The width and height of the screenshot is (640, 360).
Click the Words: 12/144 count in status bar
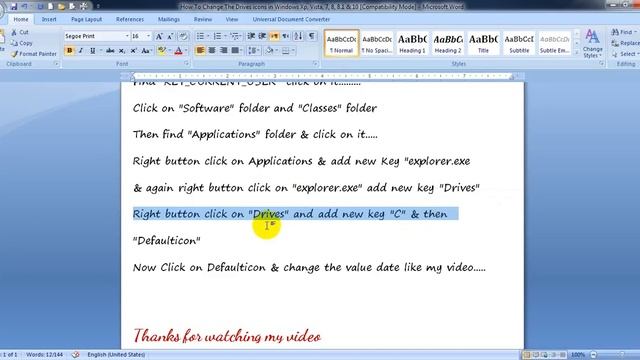pos(44,355)
